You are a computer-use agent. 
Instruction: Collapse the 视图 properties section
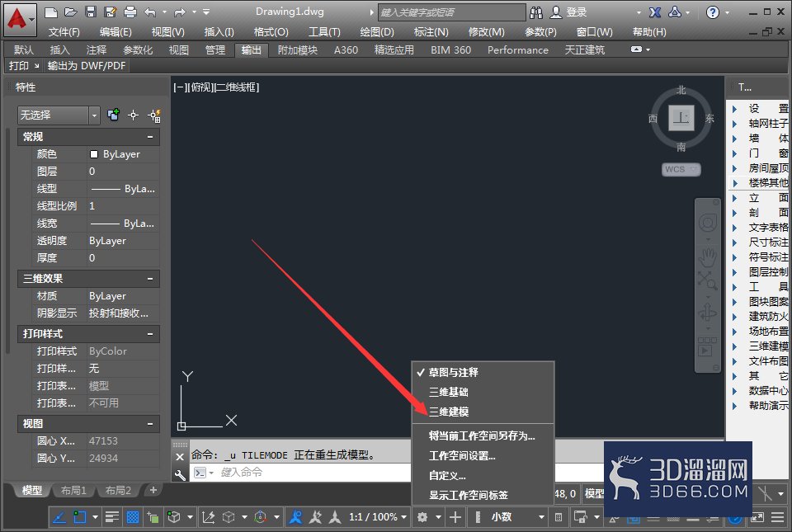click(x=150, y=424)
